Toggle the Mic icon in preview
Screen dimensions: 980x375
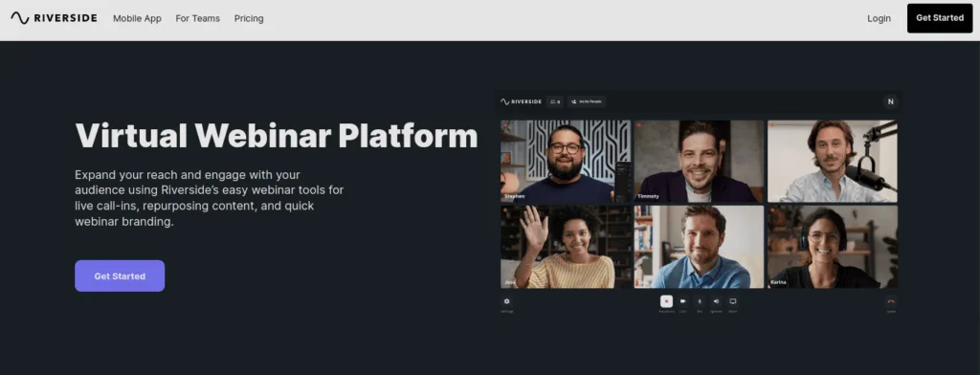(700, 301)
